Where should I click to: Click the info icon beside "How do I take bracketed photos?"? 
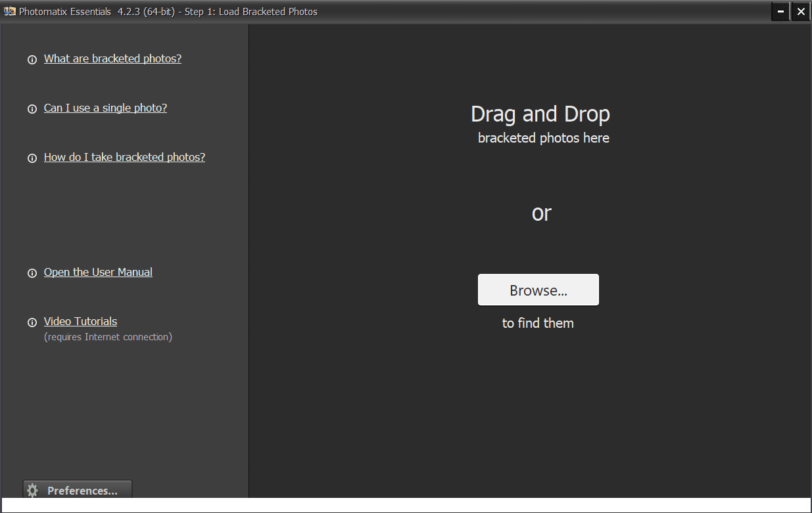point(32,158)
